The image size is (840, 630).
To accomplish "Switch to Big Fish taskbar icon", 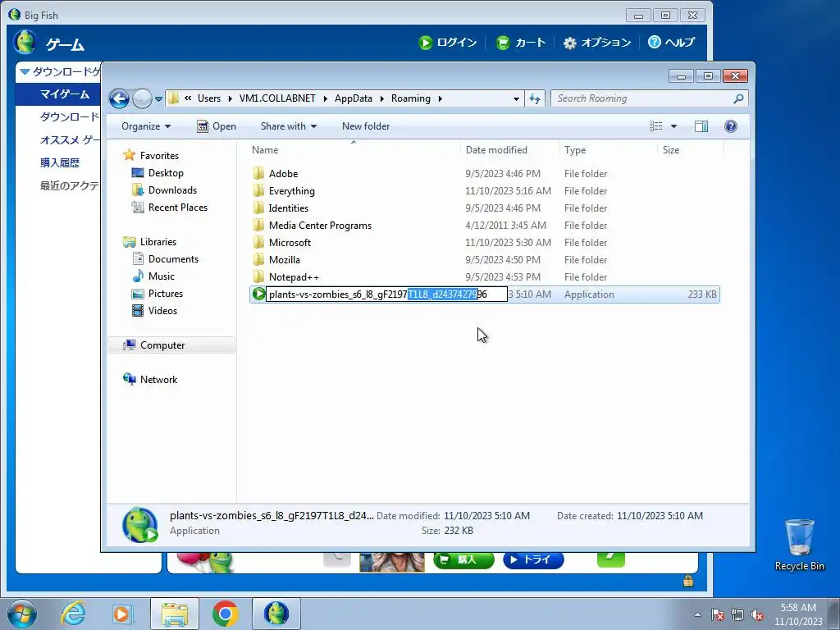I will click(276, 614).
